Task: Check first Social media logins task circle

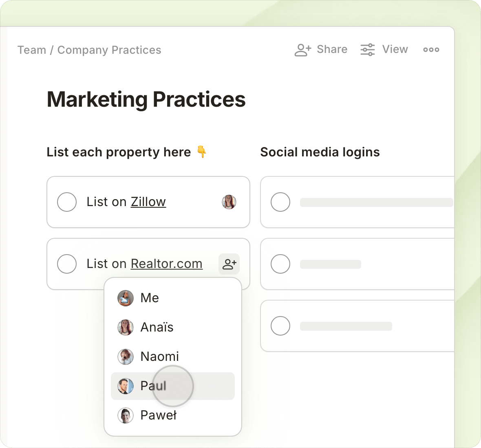Action: [280, 202]
